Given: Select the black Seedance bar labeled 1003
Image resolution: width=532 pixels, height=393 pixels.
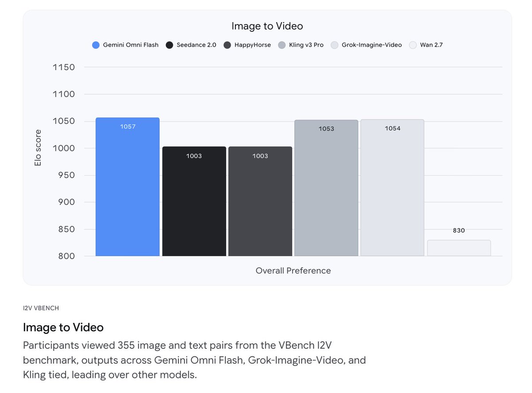Looking at the screenshot, I should point(194,201).
